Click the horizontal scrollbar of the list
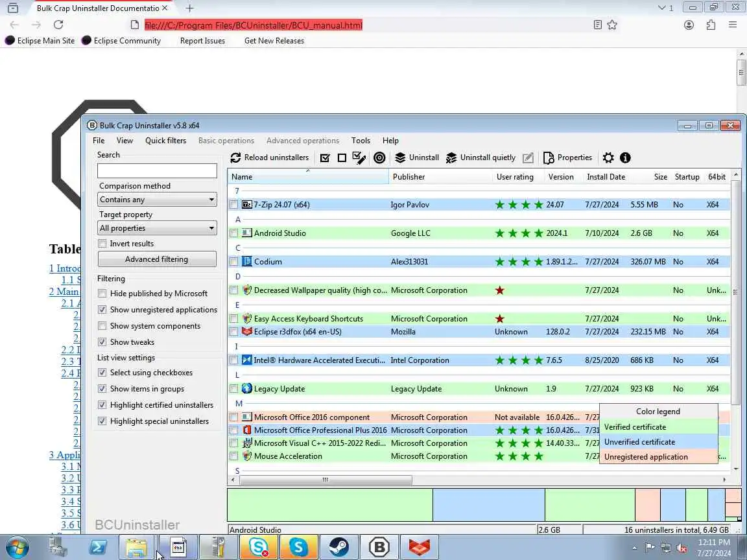This screenshot has height=560, width=747. (x=326, y=480)
